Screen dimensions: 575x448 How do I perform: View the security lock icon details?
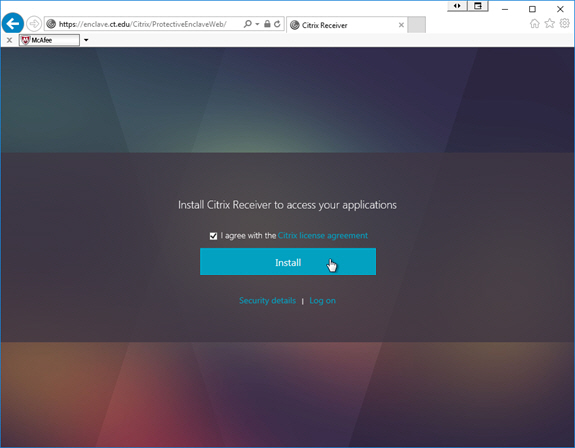267,24
